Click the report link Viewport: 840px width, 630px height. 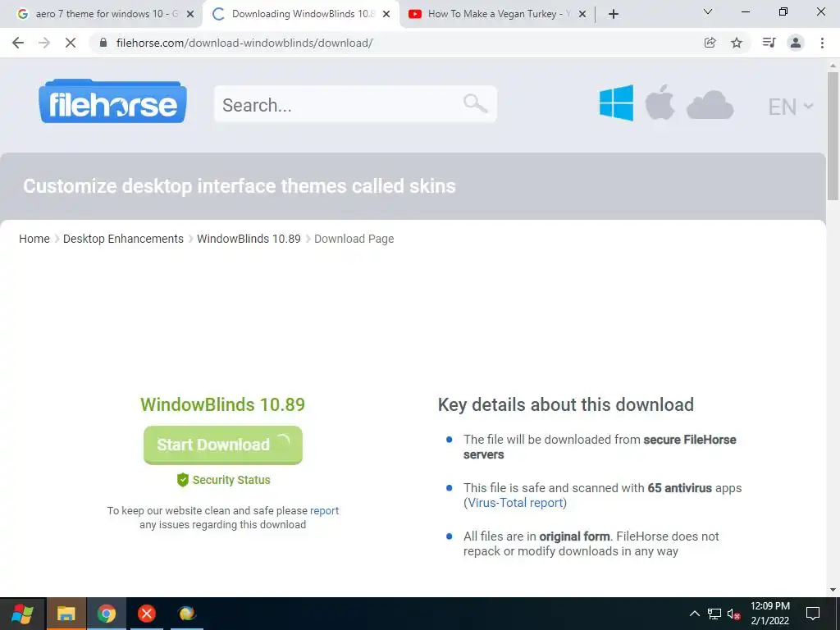(324, 510)
